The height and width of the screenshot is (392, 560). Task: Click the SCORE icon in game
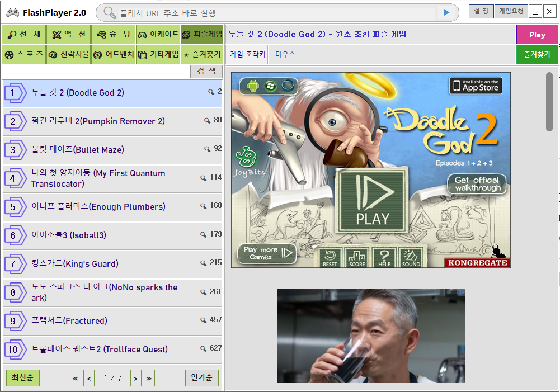pyautogui.click(x=357, y=257)
